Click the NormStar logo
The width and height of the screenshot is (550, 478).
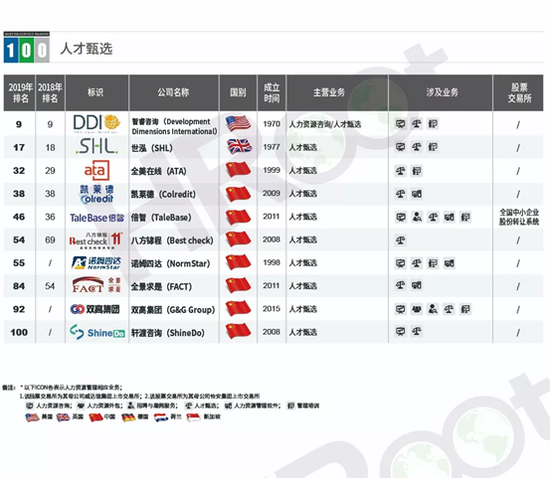coord(96,263)
